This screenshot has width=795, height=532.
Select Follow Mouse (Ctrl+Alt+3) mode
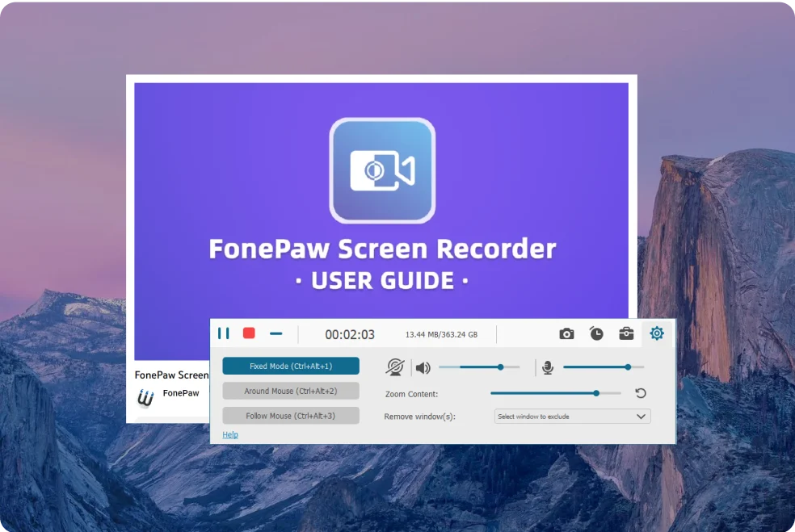291,416
